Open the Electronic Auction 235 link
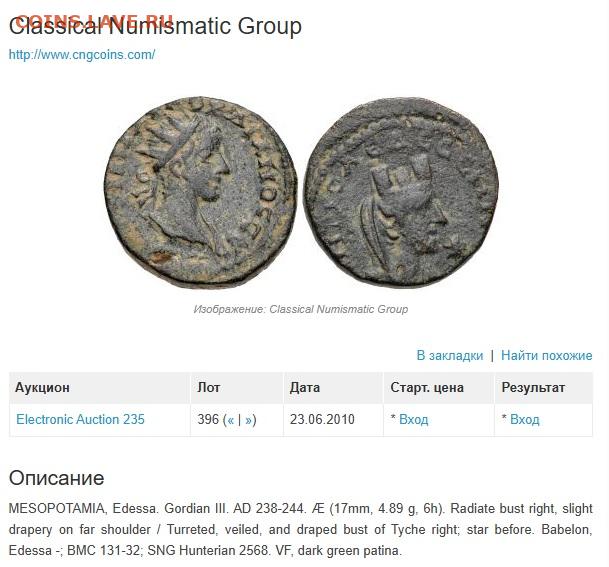Screen dimensions: 609x567 (x=80, y=419)
